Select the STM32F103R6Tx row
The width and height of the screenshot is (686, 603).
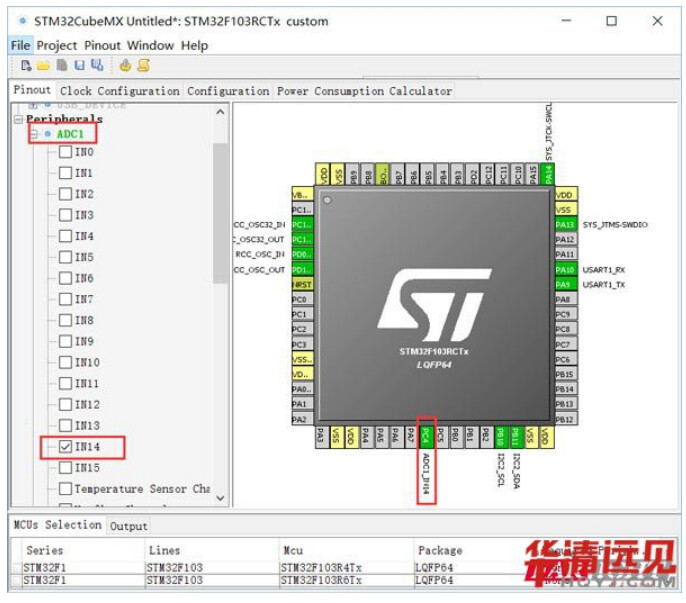[346, 580]
